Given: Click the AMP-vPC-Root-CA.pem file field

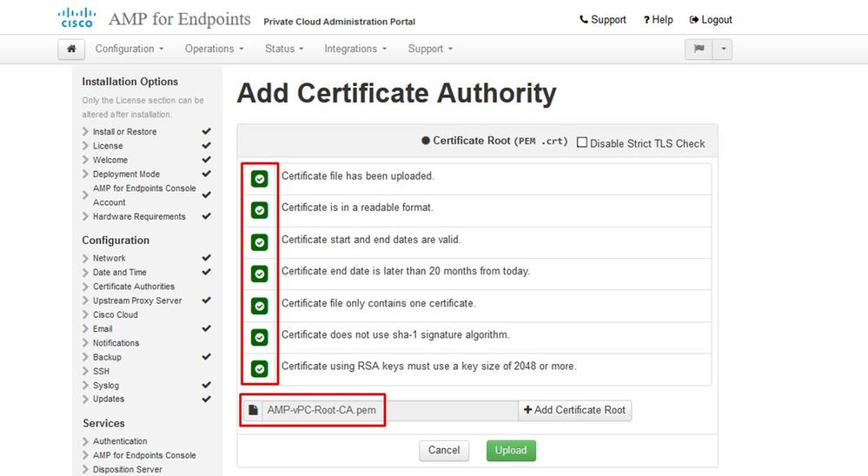Looking at the screenshot, I should (x=390, y=410).
